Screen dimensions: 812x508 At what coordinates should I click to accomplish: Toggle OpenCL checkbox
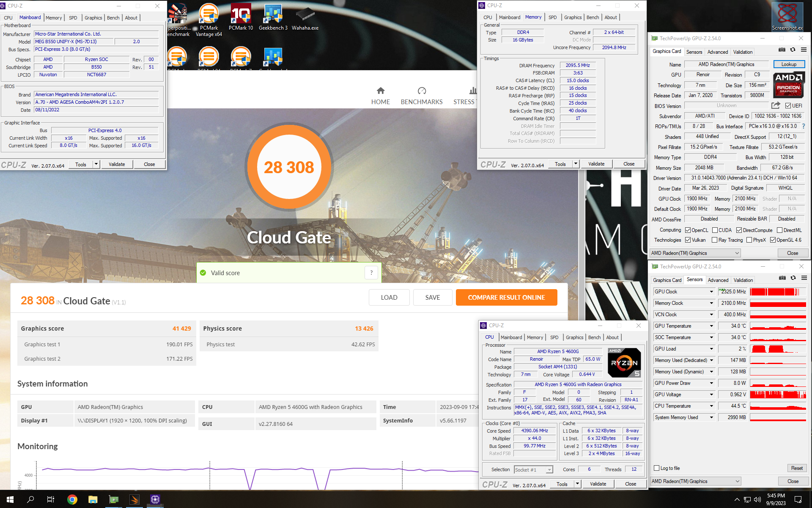click(688, 230)
